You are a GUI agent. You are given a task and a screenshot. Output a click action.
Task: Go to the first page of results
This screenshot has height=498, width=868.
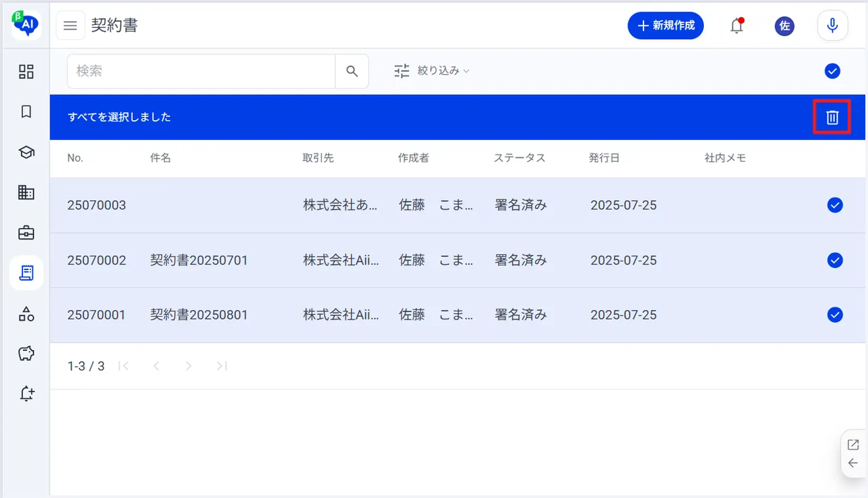pyautogui.click(x=123, y=366)
